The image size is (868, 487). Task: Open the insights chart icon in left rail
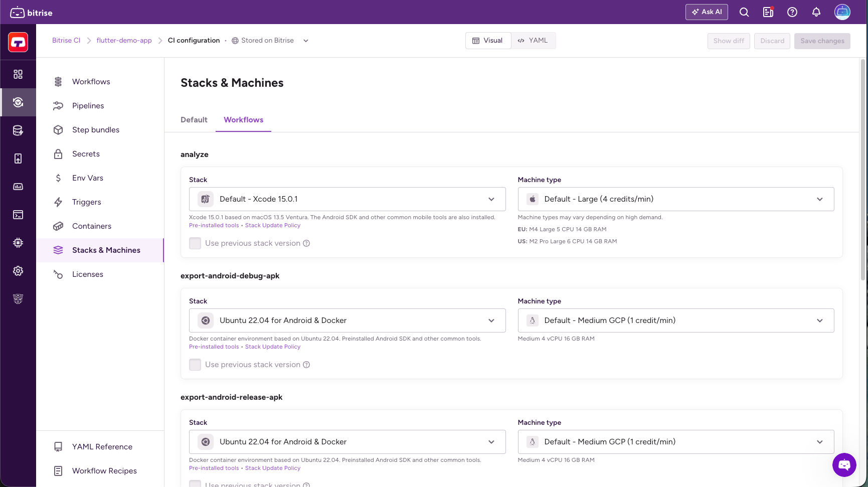click(18, 187)
